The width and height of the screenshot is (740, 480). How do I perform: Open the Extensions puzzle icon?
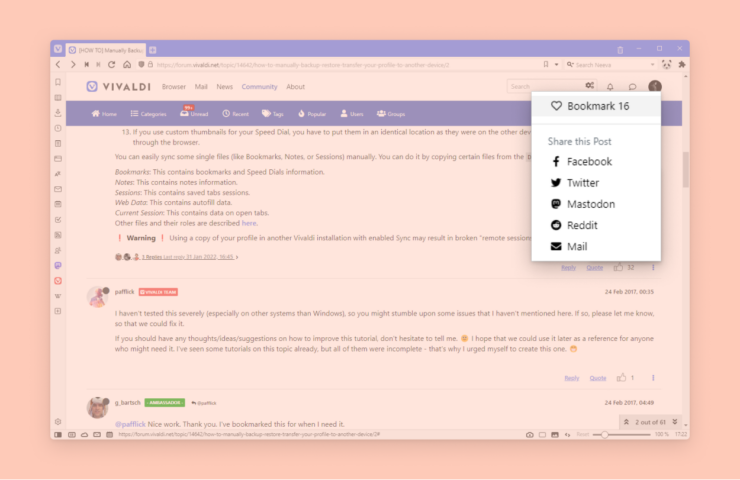point(682,65)
